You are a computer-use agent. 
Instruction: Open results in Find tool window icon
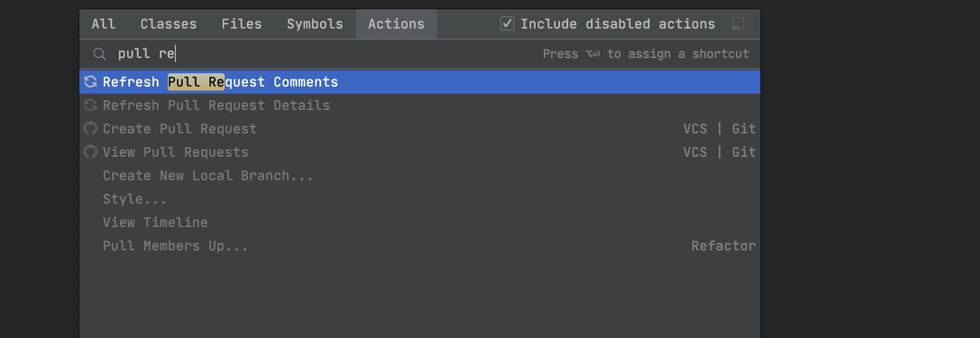pos(738,23)
